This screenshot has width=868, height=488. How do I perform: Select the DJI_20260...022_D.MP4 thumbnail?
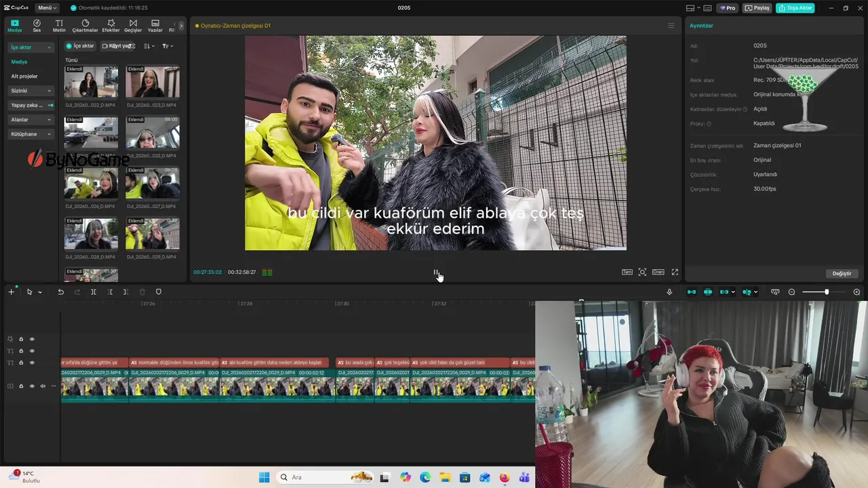91,82
